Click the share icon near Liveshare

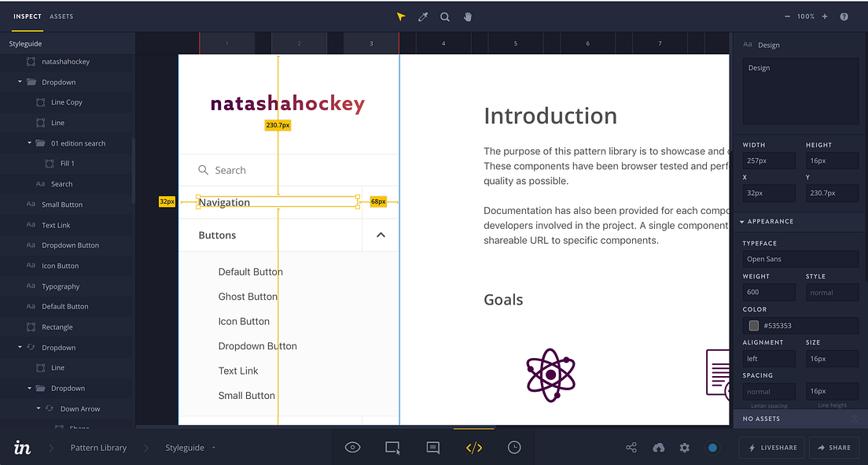click(x=631, y=447)
